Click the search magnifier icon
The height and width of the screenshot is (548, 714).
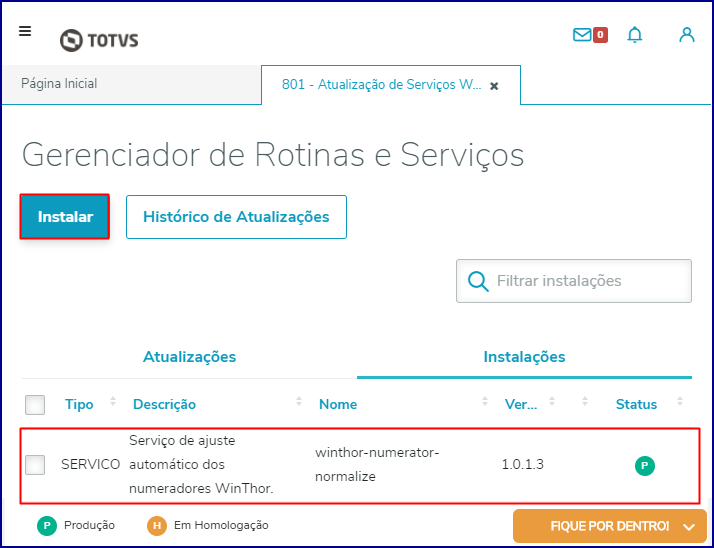click(x=478, y=282)
